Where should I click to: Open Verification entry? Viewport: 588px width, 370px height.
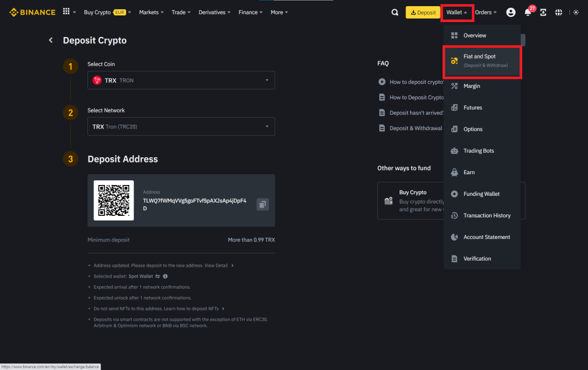point(482,258)
